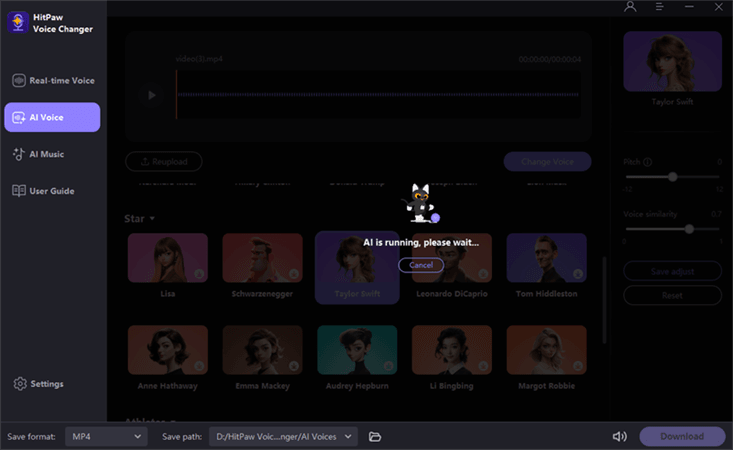This screenshot has height=450, width=733.
Task: Click the Save adjust button
Action: click(x=672, y=271)
